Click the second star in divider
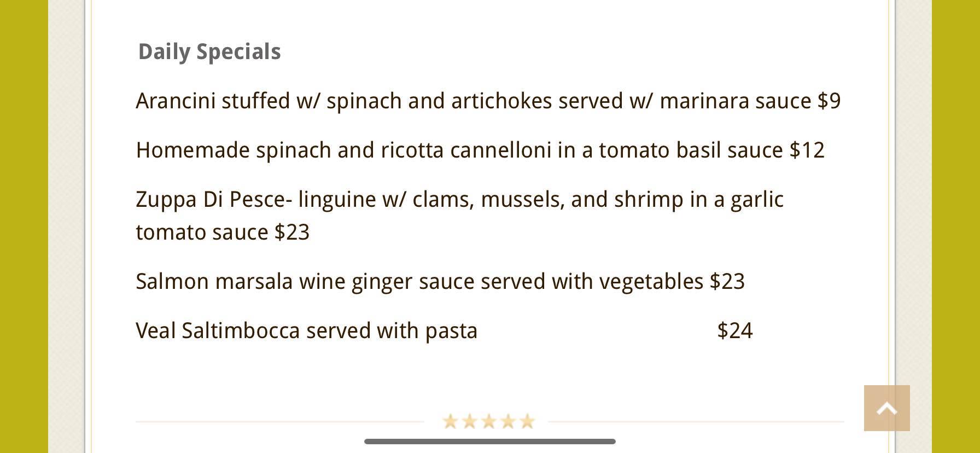Image resolution: width=980 pixels, height=453 pixels. tap(469, 421)
